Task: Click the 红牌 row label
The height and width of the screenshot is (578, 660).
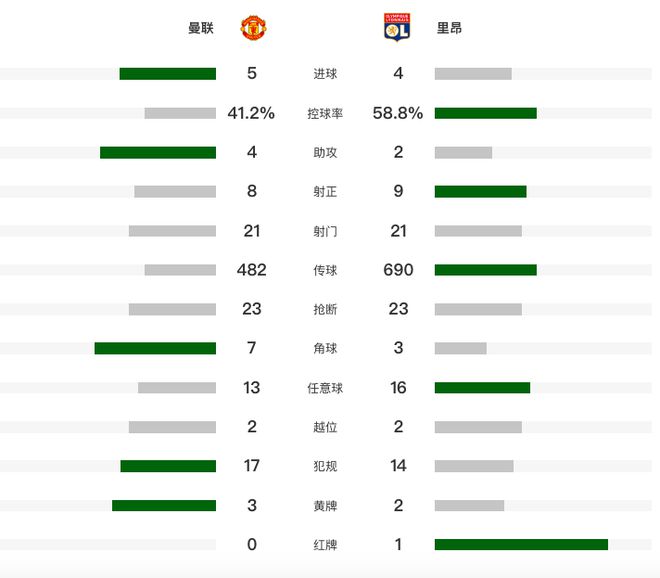Action: 325,545
